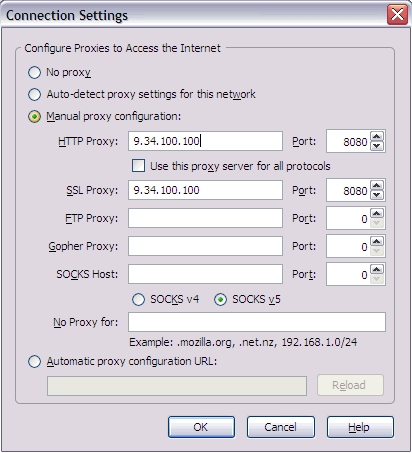Increase the SOCKS Host port value

coord(377,270)
